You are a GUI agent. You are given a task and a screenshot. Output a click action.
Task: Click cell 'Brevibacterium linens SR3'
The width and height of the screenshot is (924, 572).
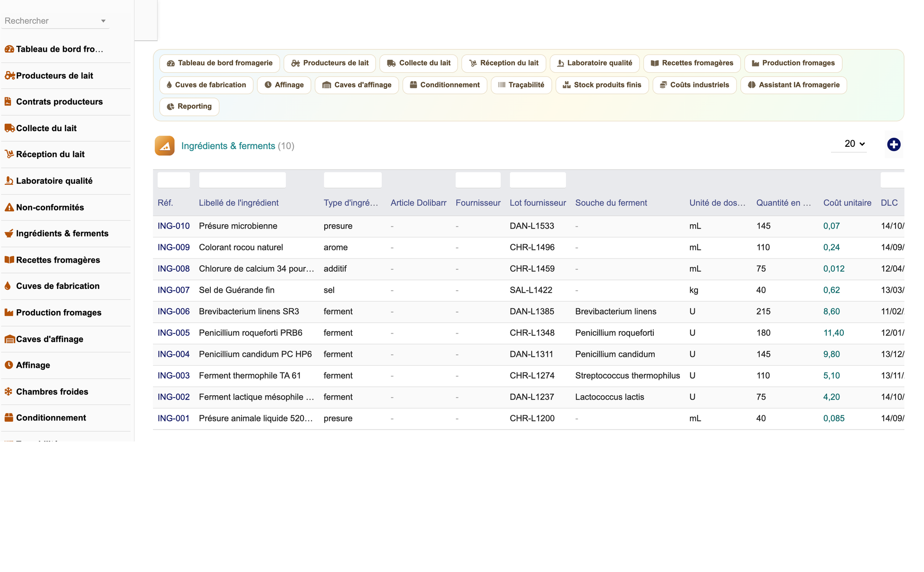[x=249, y=312]
